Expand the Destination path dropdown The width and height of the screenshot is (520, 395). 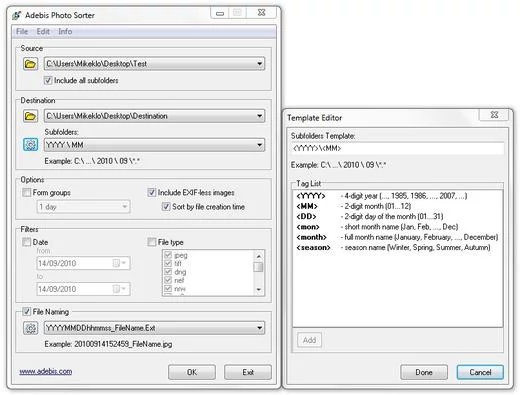pos(259,116)
